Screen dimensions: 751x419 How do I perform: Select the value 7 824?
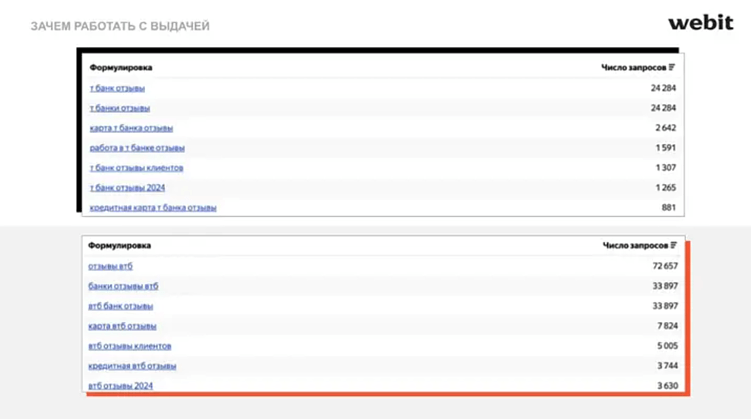pos(668,326)
